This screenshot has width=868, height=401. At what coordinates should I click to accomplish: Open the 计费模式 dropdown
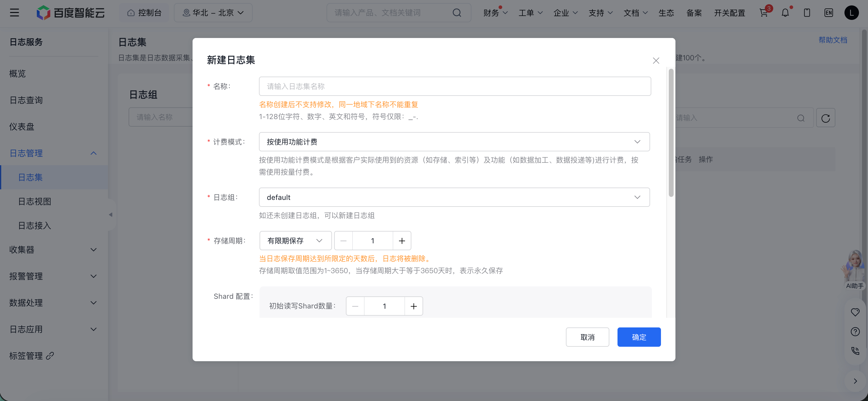(454, 142)
